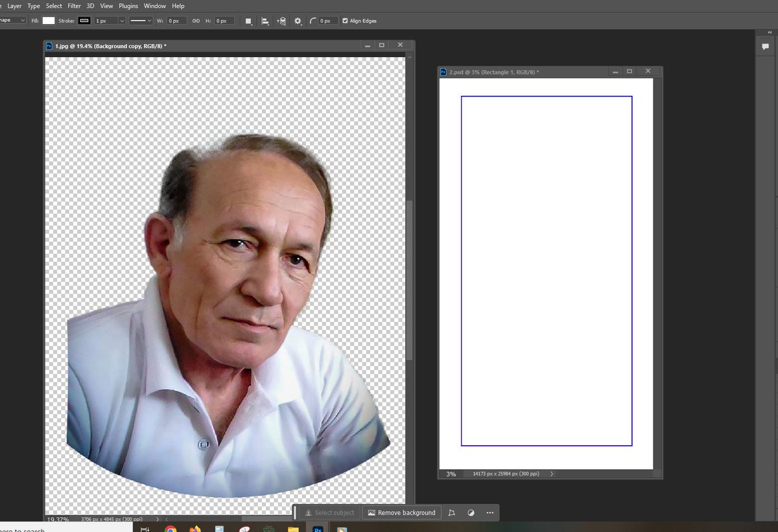Viewport: 778px width, 532px height.
Task: Open the stroke line type dropdown
Action: pos(140,21)
